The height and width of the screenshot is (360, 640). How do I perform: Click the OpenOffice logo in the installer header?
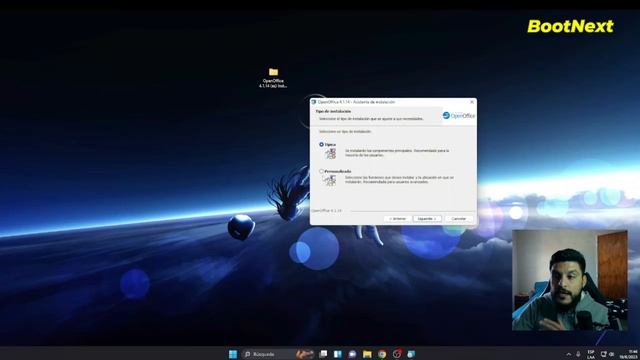coord(459,116)
